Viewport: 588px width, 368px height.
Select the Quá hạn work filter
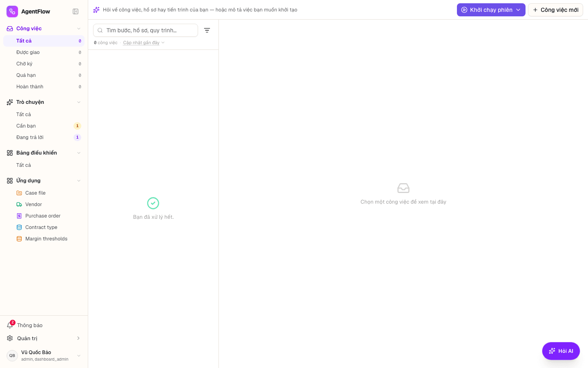tap(44, 75)
